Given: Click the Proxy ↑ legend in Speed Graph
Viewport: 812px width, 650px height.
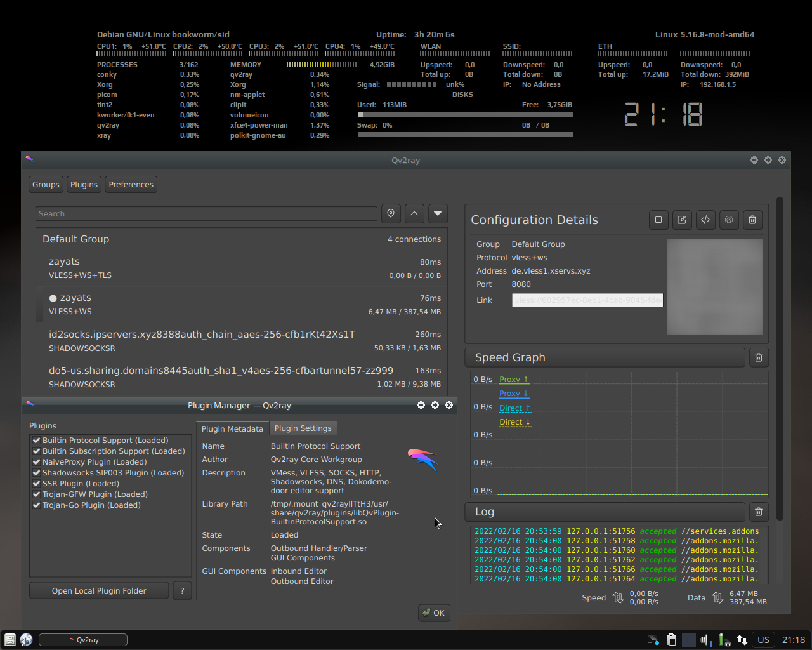Looking at the screenshot, I should click(514, 380).
